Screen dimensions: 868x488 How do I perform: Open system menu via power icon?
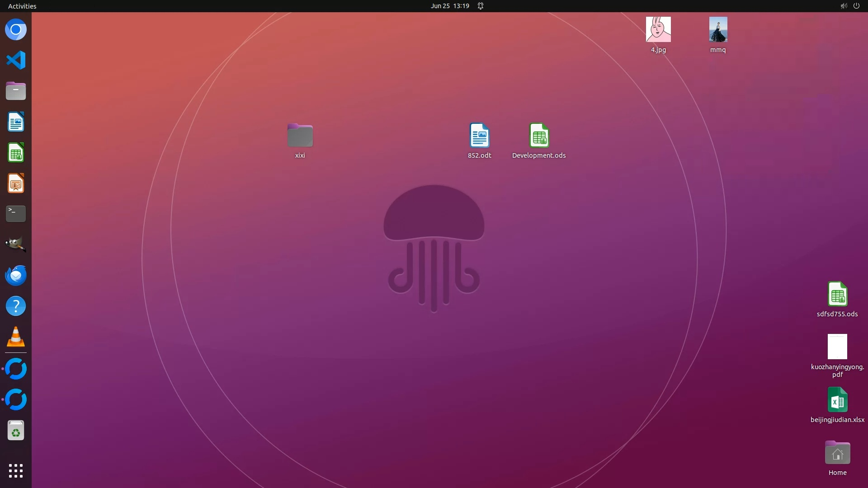[856, 6]
